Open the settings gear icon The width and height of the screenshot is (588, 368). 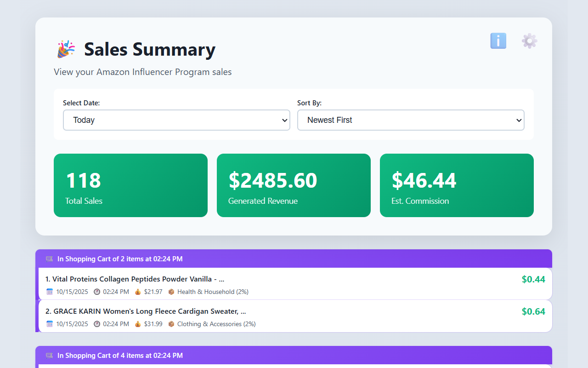coord(529,41)
